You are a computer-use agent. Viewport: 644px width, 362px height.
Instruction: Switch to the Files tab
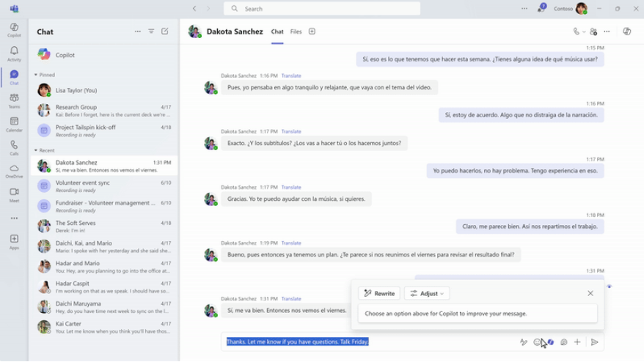pos(296,32)
